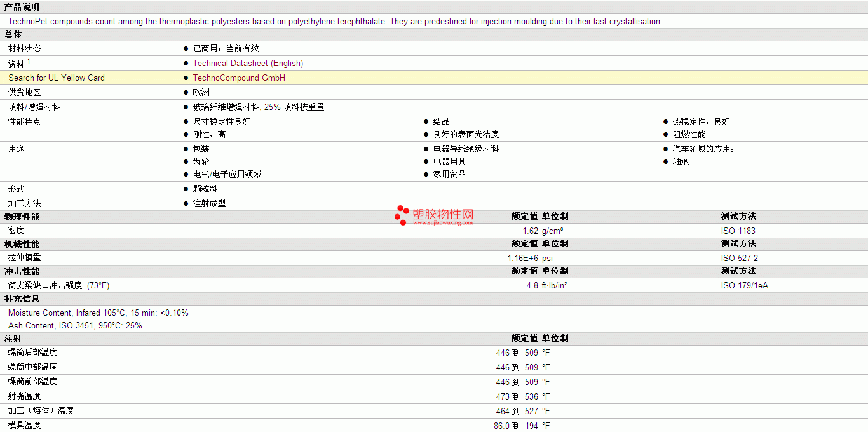
Task: Select the impact strength value 4.8
Action: [532, 286]
